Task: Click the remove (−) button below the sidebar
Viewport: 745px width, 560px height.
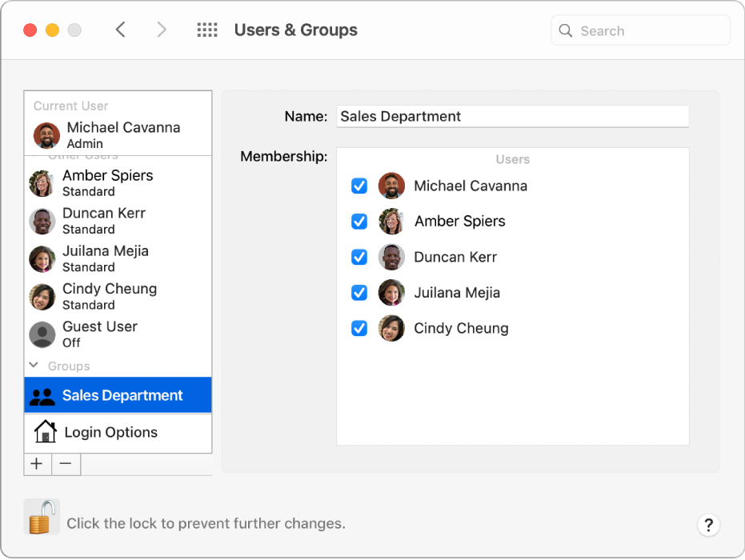Action: 66,464
